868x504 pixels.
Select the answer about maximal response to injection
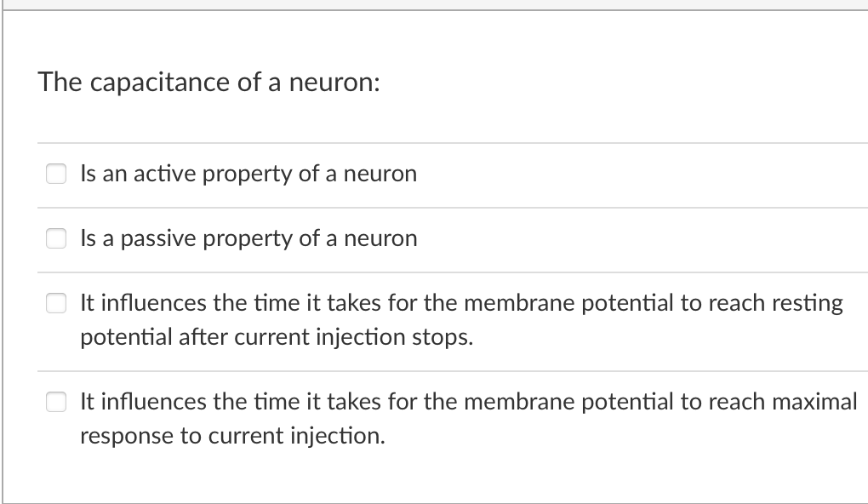coord(56,402)
